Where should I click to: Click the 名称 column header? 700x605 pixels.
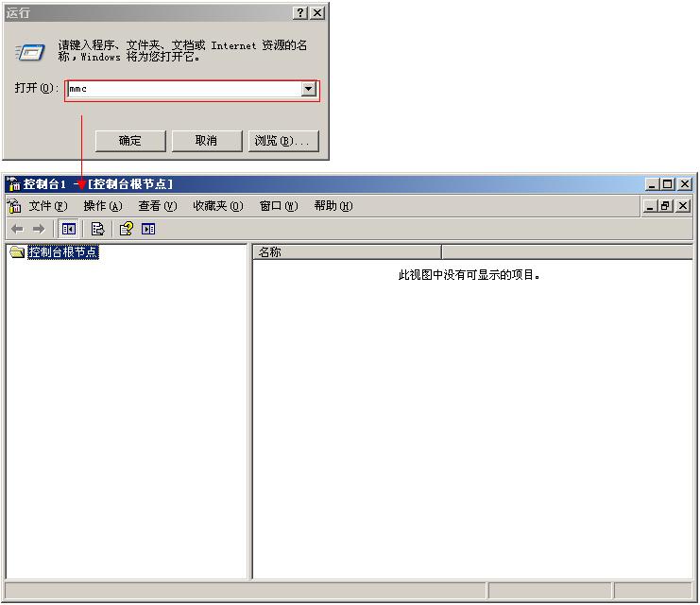[x=347, y=252]
